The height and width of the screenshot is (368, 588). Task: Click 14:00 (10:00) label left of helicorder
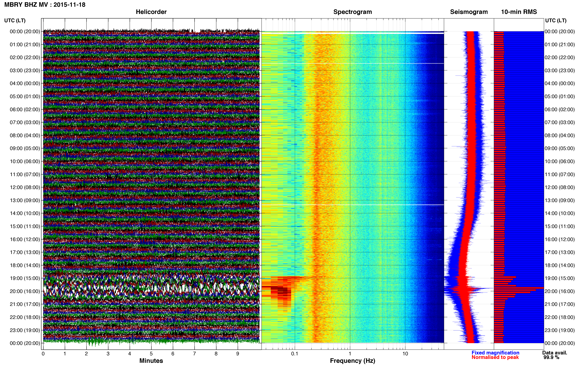click(x=25, y=213)
